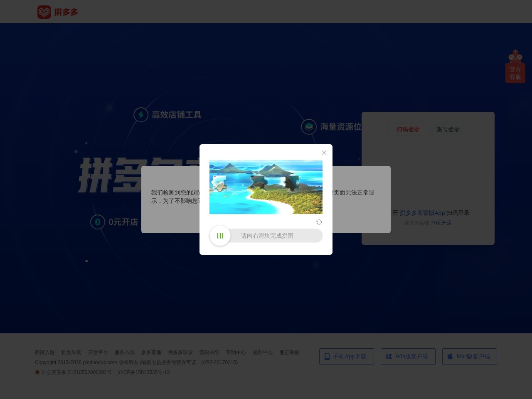Open the 多多直播 footer link
The image size is (532, 399).
tap(151, 352)
